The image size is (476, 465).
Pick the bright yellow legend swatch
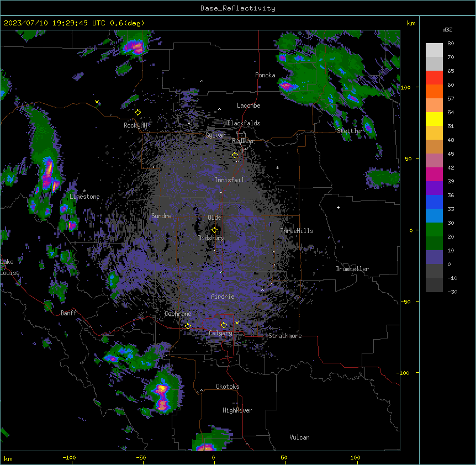434,119
